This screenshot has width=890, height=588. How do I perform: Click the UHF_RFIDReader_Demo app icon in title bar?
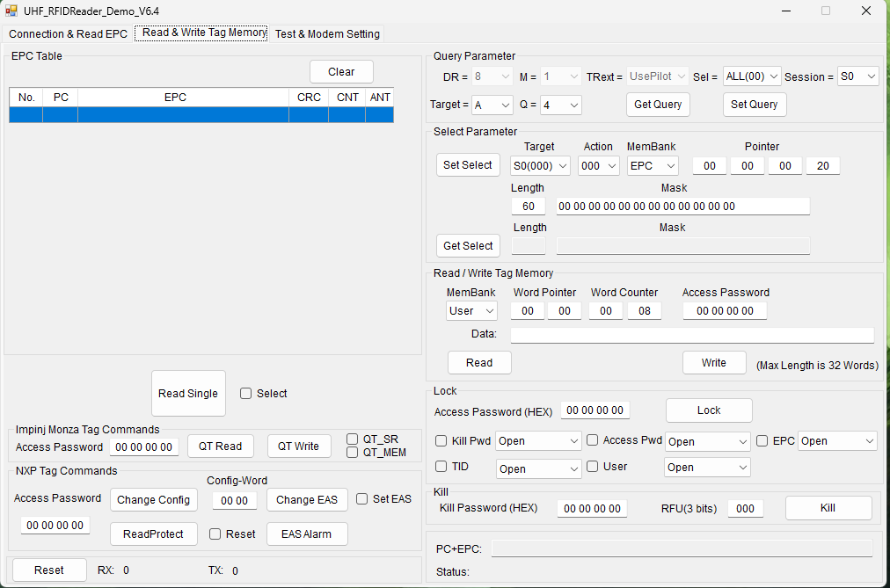(11, 11)
